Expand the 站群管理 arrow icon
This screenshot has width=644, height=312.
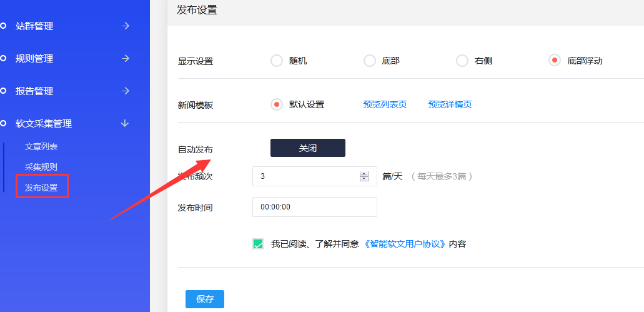click(125, 26)
